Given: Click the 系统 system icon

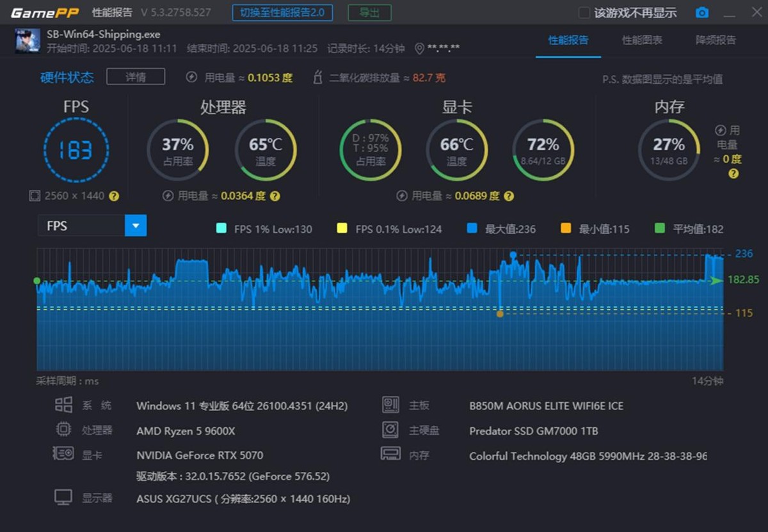Looking at the screenshot, I should point(63,405).
